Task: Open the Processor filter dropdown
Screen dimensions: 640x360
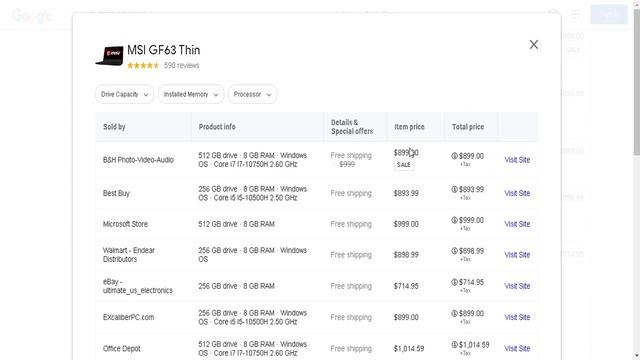Action: [x=252, y=94]
